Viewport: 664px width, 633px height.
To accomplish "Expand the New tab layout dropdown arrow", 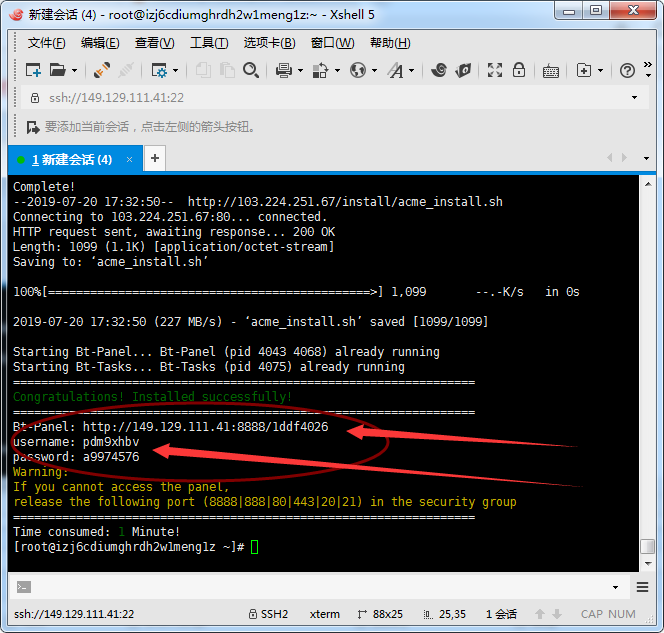I will (x=600, y=70).
